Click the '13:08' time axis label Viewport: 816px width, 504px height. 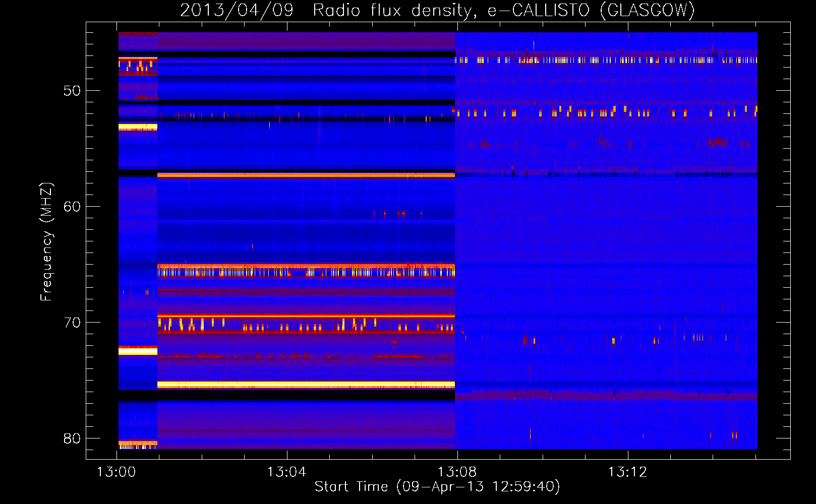tap(457, 472)
